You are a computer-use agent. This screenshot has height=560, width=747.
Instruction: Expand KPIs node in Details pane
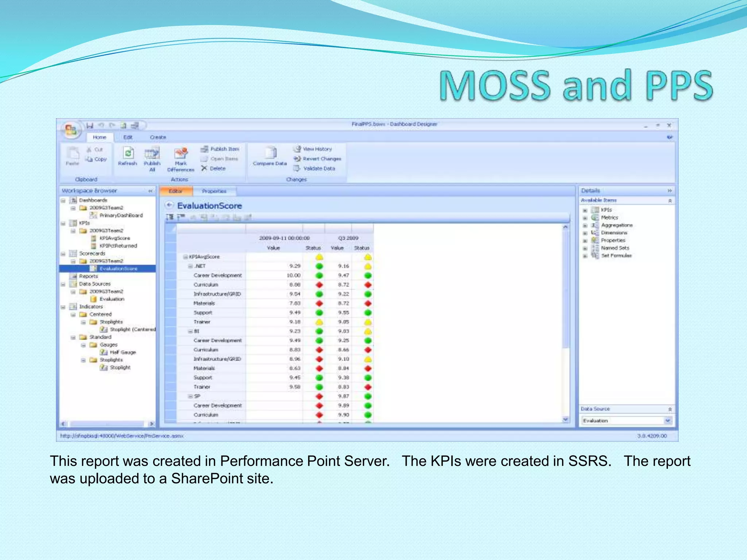pos(585,210)
